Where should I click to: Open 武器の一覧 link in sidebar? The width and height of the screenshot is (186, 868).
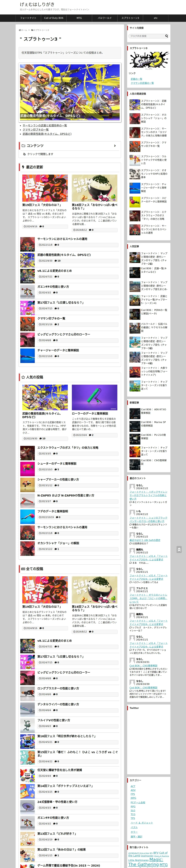pos(136,79)
